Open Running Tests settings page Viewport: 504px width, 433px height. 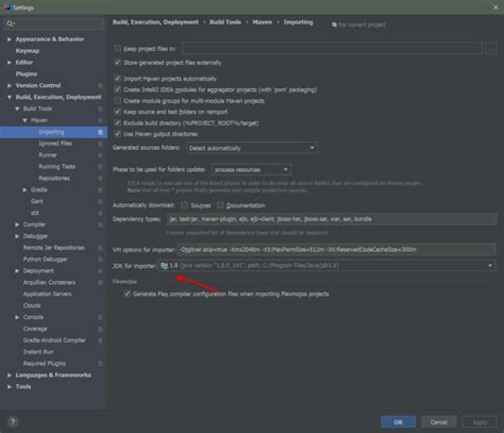[57, 167]
